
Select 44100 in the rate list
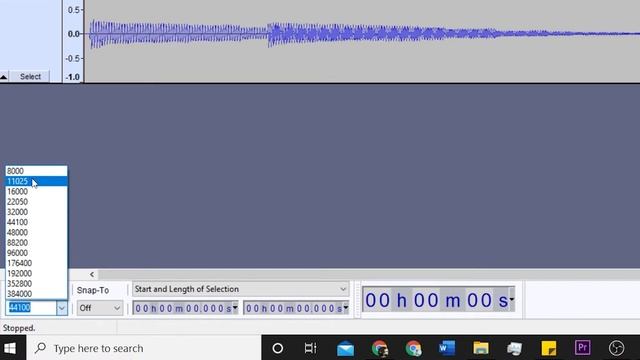click(36, 222)
